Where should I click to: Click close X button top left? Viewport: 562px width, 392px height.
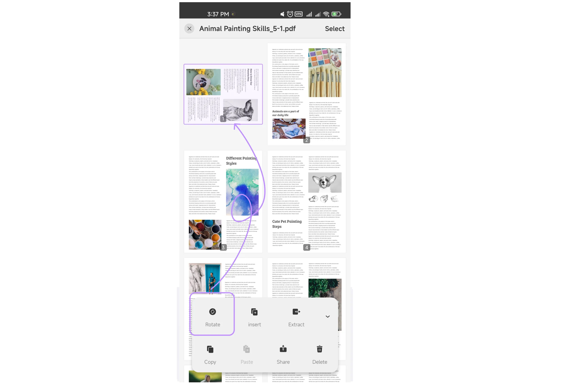point(190,29)
